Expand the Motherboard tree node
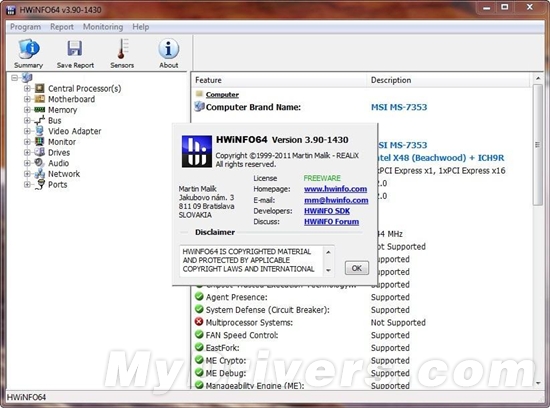This screenshot has height=408, width=550. coord(27,99)
